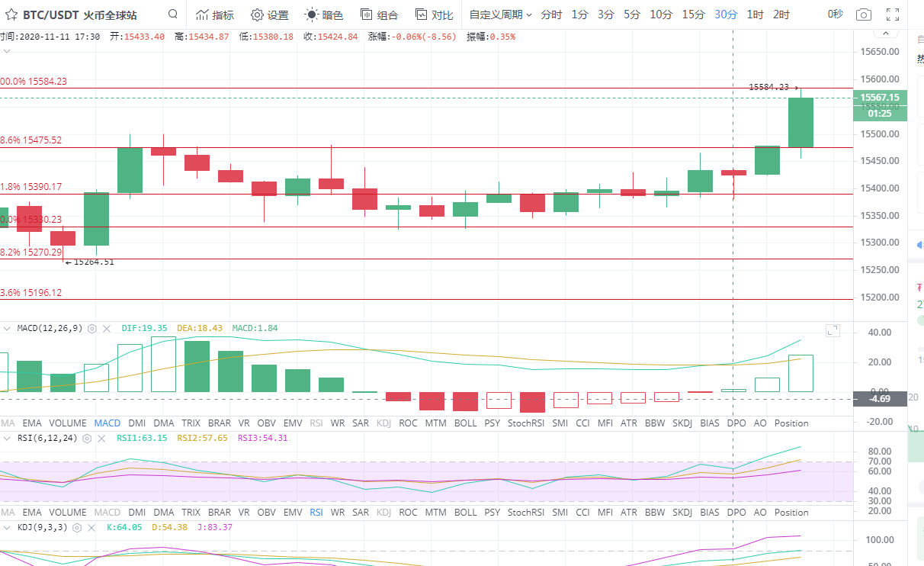Open the 指标 indicators menu
924x566 pixels.
pos(214,14)
